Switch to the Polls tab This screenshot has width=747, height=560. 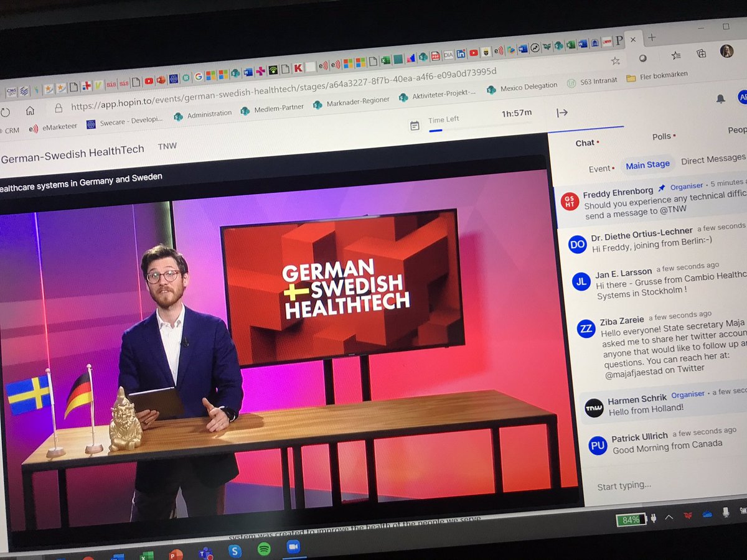[x=664, y=136]
